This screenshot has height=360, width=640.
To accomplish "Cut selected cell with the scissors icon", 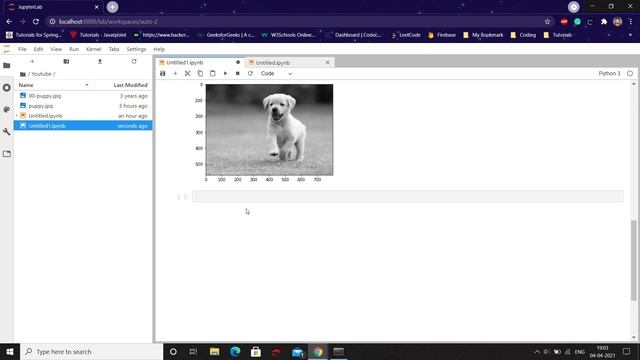I will [187, 73].
